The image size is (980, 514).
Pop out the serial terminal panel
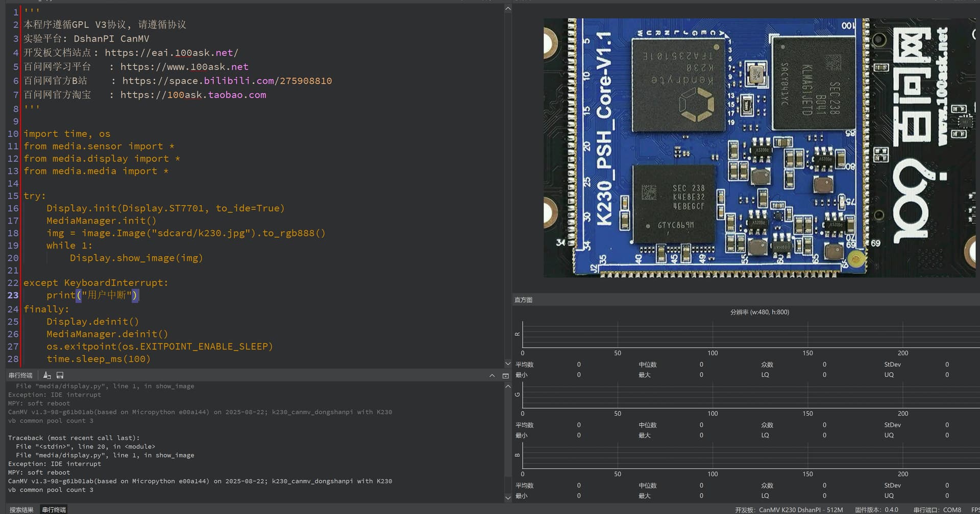[x=505, y=376]
